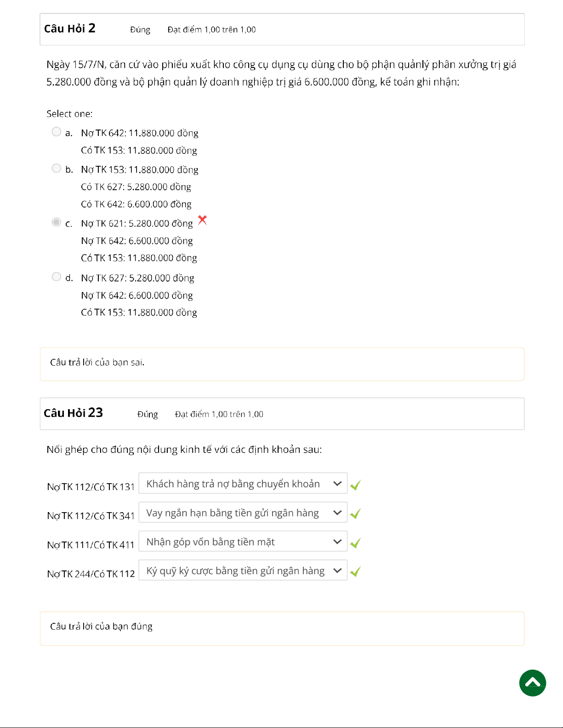Click green checkmark next to Khách hàng dropdown
The height and width of the screenshot is (728, 563).
tap(355, 485)
